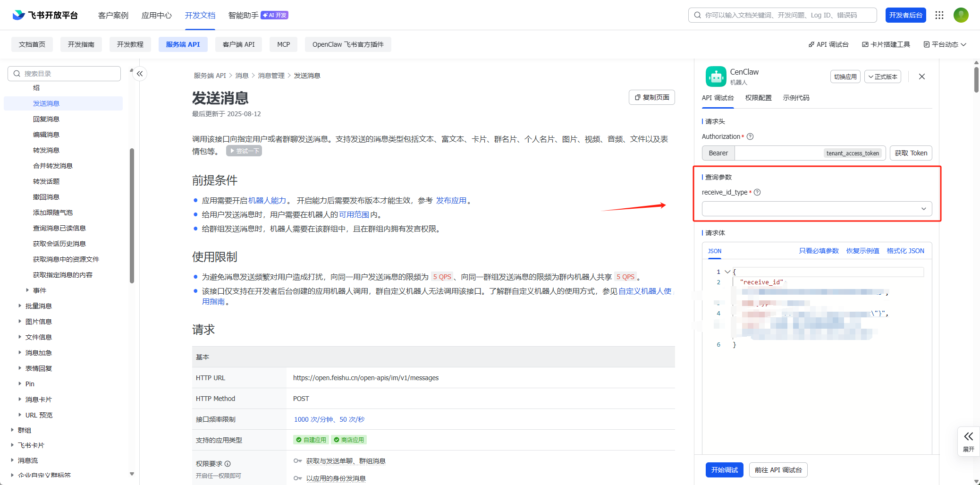This screenshot has width=980, height=485.
Task: Expand the 批量消息 tree node
Action: click(x=20, y=306)
